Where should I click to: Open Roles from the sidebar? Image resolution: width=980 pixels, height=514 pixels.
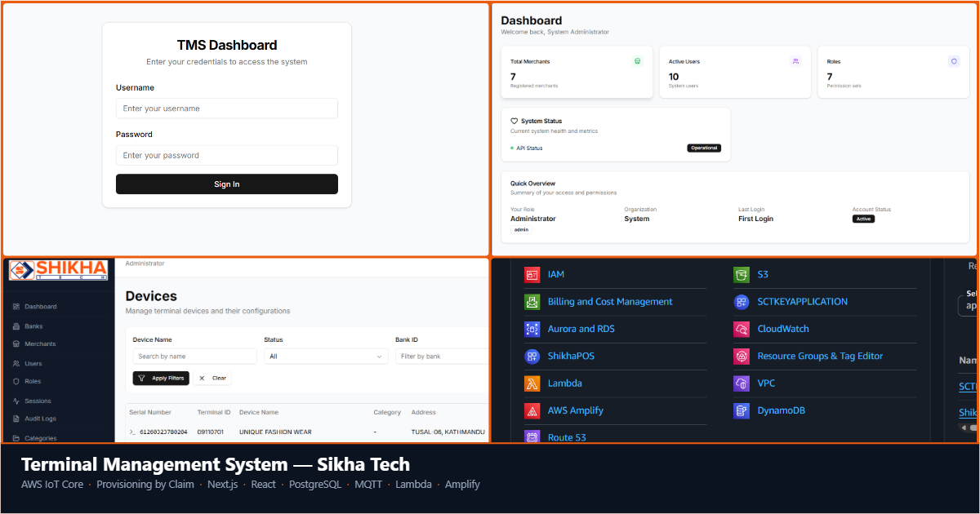click(x=33, y=382)
